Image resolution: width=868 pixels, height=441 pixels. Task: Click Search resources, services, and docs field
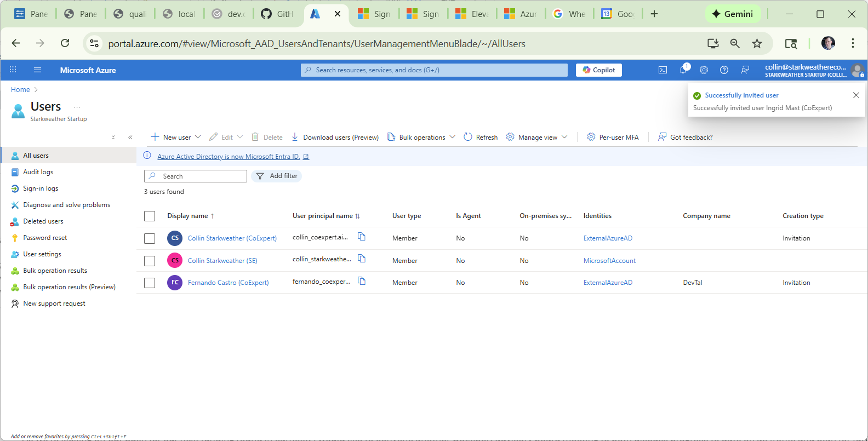(x=434, y=70)
